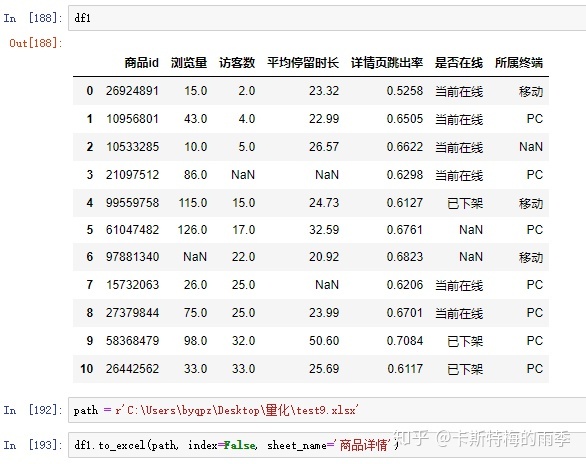Click the 商品id column header
This screenshot has height=464, width=586.
[x=141, y=62]
